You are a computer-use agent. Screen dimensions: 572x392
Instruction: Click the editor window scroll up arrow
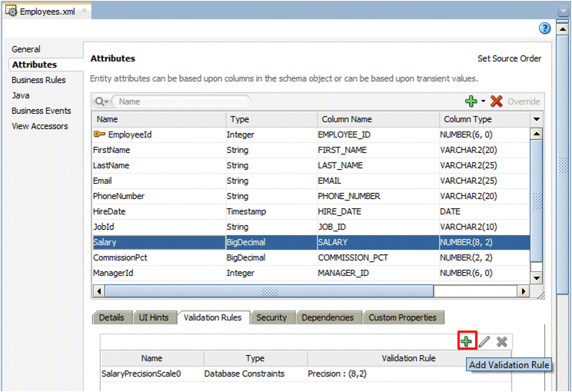[x=563, y=29]
